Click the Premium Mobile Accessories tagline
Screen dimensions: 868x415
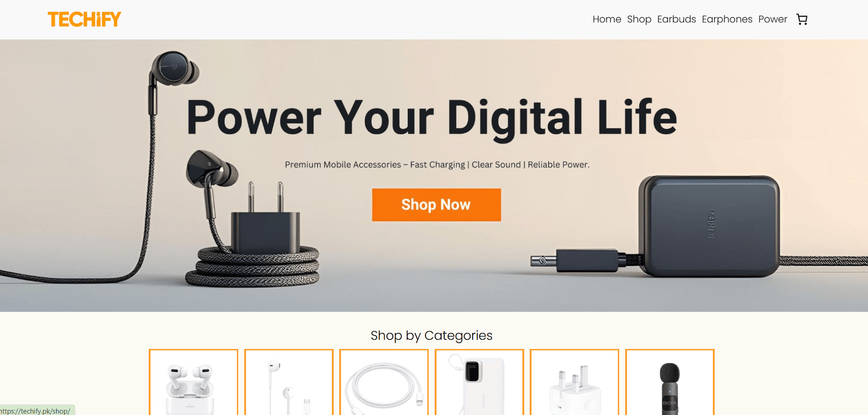[x=437, y=165]
